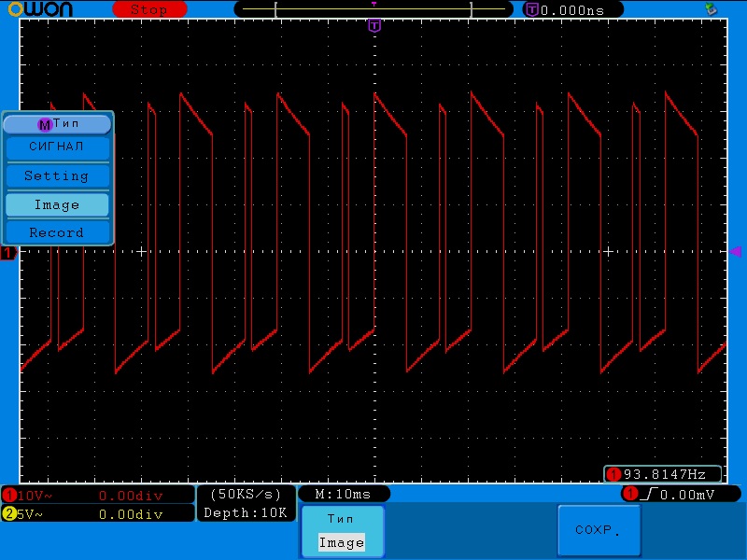Select СИГНАЛ in the Тип menu
Screen dimensions: 747x560
pyautogui.click(x=57, y=147)
